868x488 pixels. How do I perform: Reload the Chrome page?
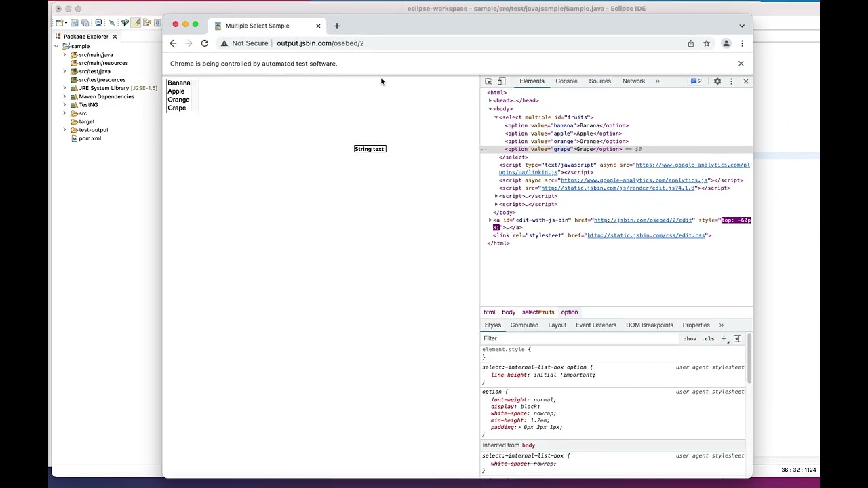pyautogui.click(x=204, y=43)
